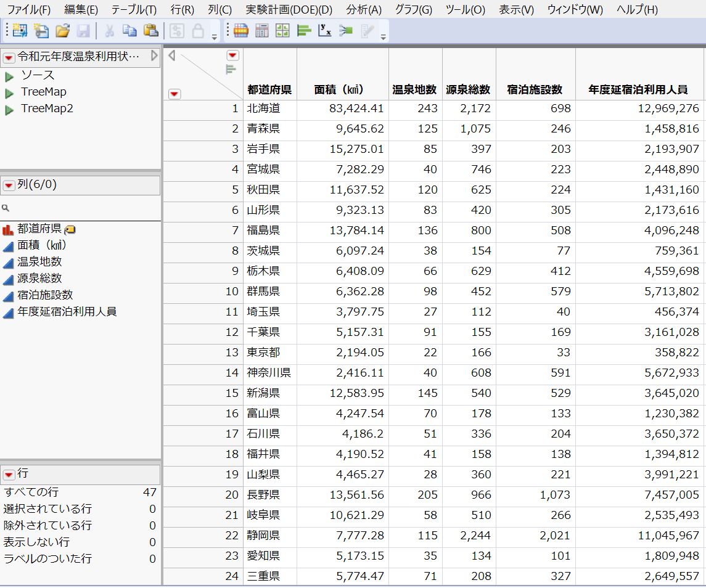Click すべての行 in rows panel
Image resolution: width=706 pixels, height=588 pixels.
click(31, 492)
